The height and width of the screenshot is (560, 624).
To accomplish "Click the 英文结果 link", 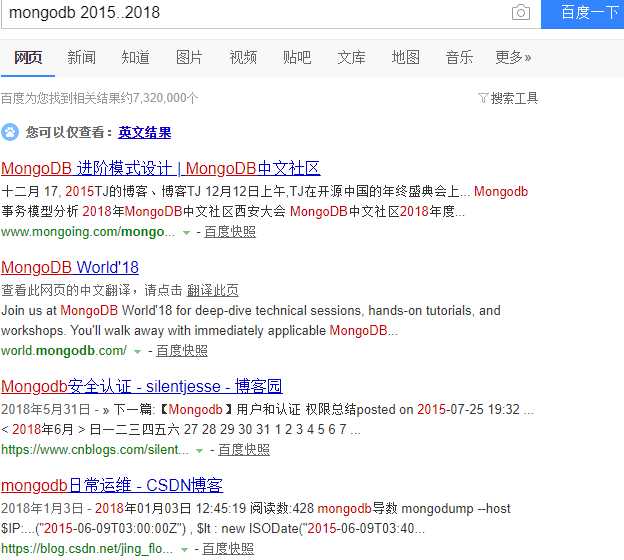I will tap(145, 133).
